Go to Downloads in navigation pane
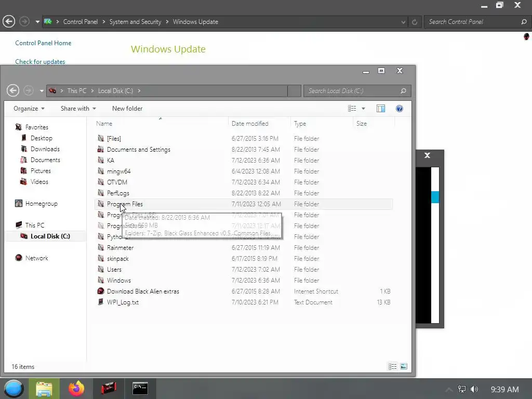The image size is (532, 399). [x=45, y=149]
